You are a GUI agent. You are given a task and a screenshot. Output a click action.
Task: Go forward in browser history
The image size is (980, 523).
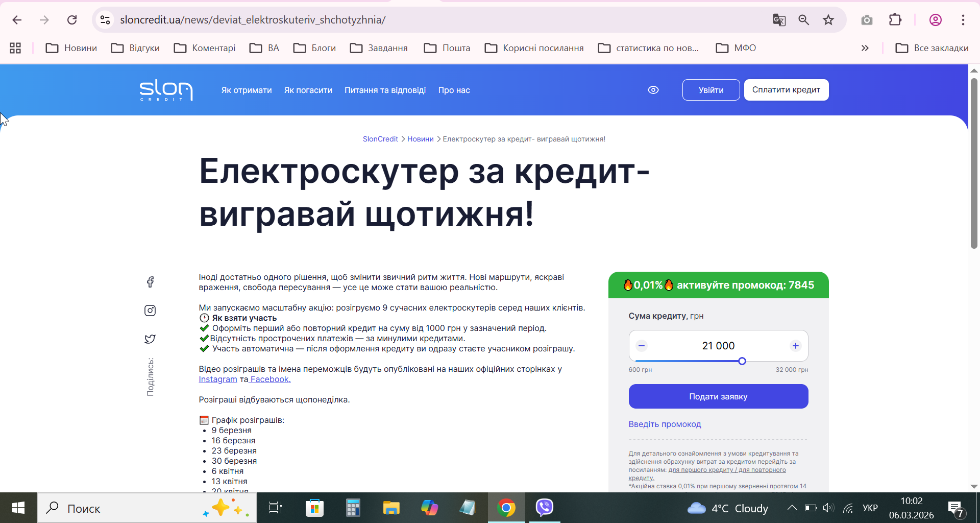(x=44, y=20)
